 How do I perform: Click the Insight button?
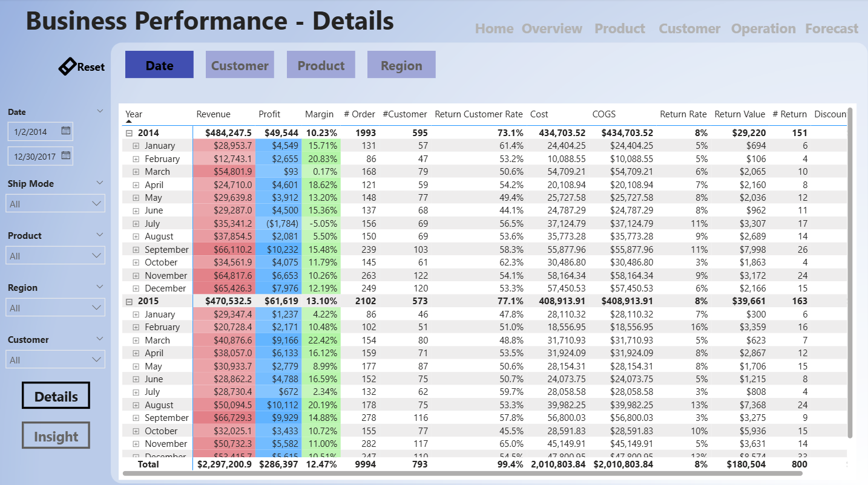pos(56,436)
